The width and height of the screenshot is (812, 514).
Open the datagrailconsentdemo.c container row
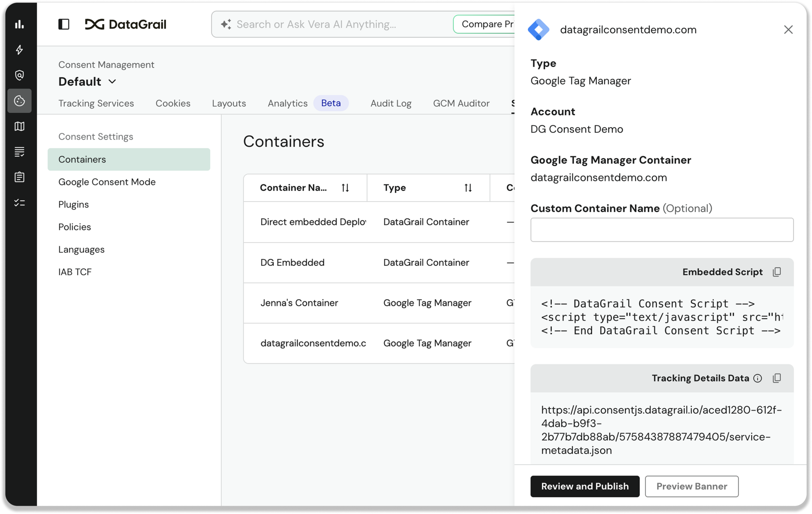(379, 343)
